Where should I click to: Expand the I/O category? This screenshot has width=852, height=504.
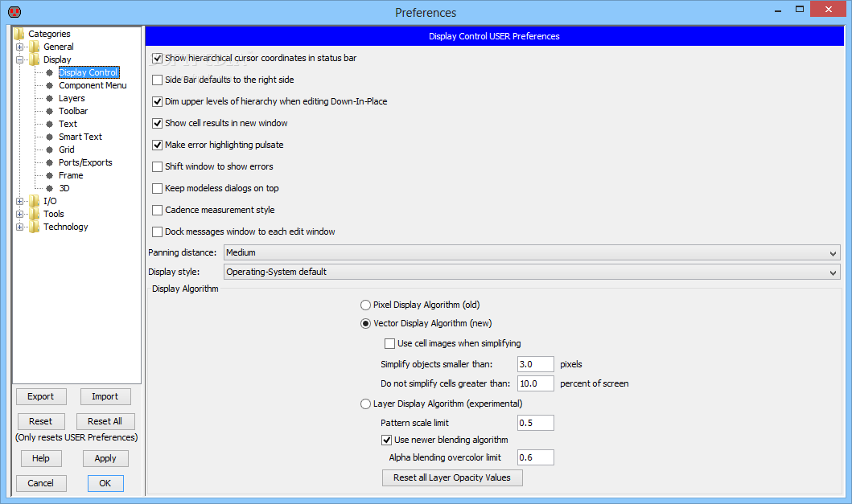pos(19,201)
